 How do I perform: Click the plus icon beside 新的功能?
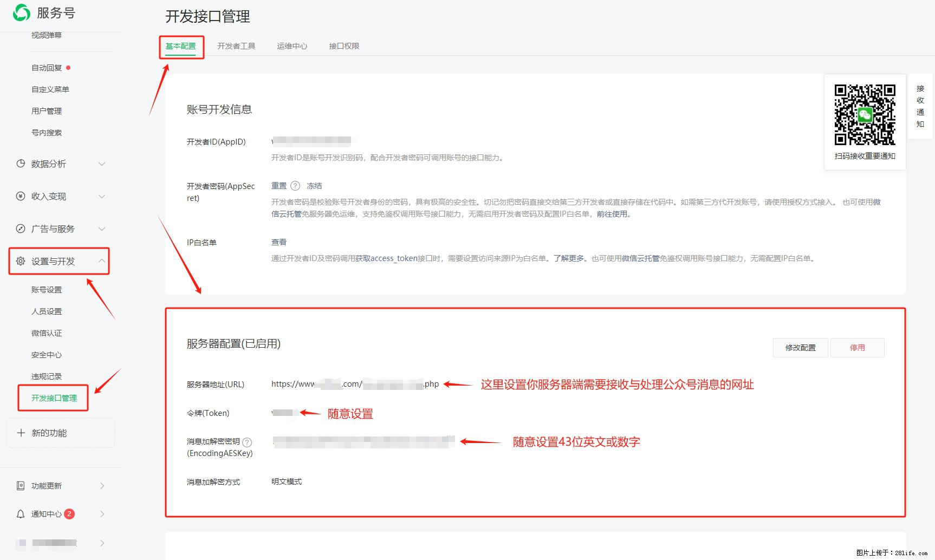[x=21, y=432]
